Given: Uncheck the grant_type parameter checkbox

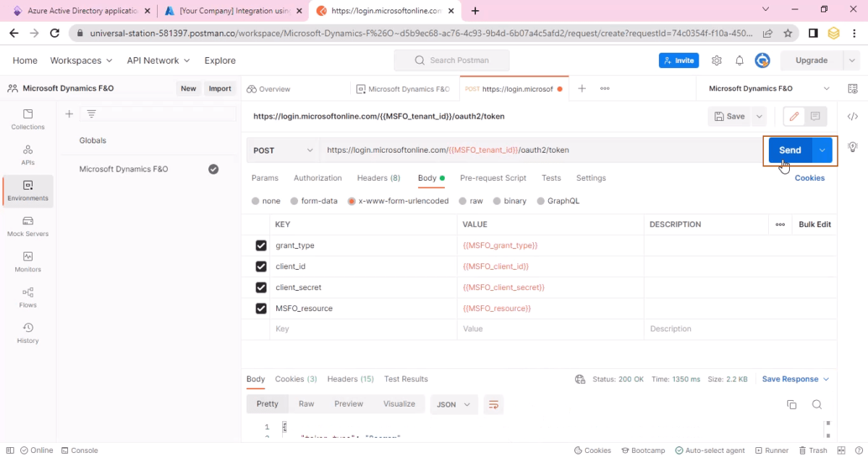Looking at the screenshot, I should pos(261,246).
